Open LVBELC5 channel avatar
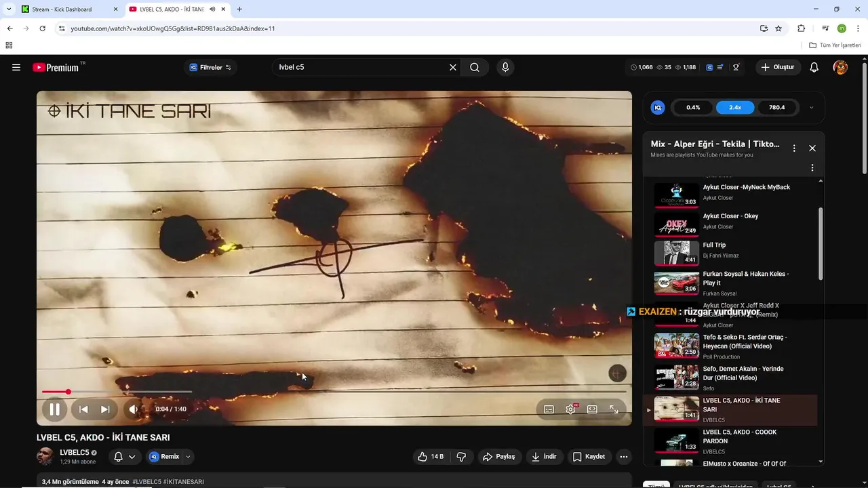The height and width of the screenshot is (488, 868). click(45, 456)
